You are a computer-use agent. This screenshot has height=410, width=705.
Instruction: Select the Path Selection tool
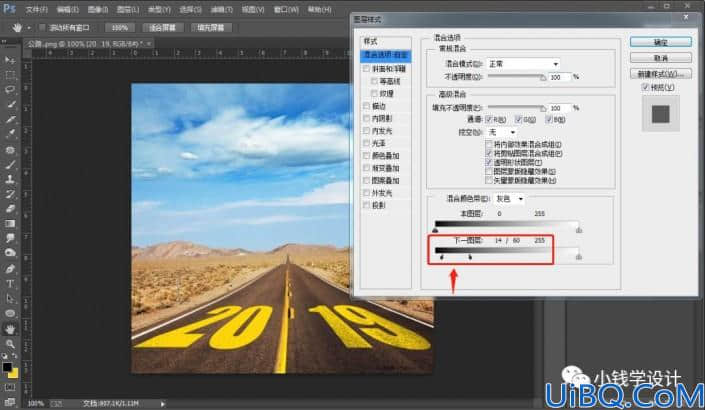tap(10, 299)
